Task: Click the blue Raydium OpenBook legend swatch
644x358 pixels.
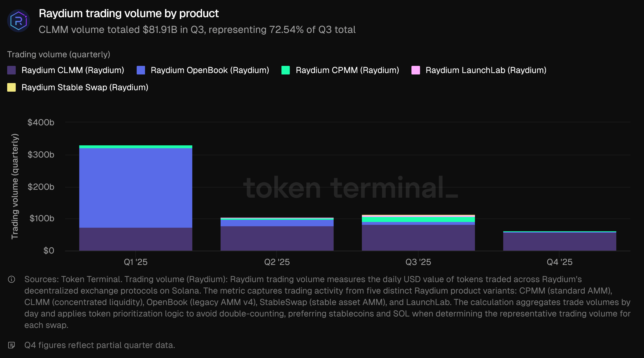Action: 141,70
